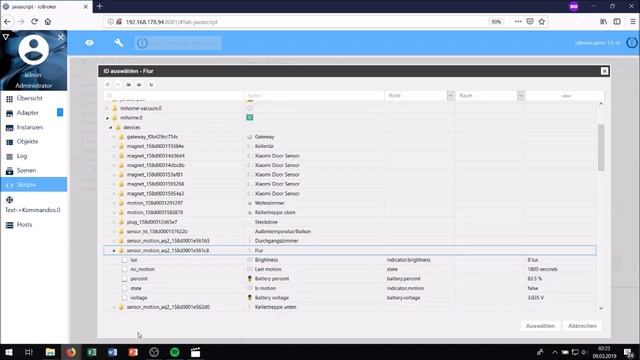
Task: Open the Firefox hamburger menu
Action: (x=633, y=22)
